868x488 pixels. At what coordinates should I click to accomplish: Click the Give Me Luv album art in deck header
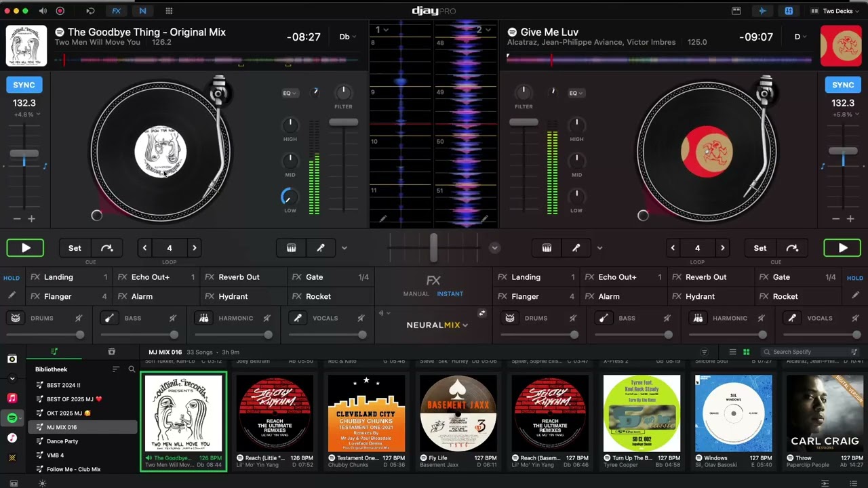841,45
